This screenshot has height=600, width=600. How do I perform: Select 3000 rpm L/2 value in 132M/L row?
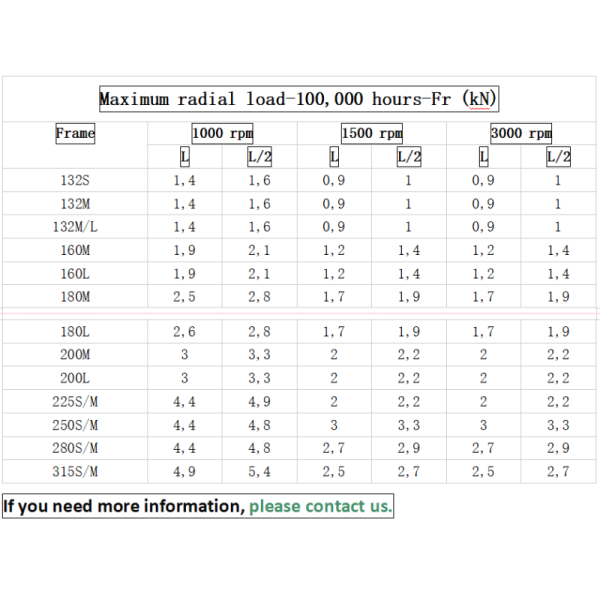[558, 227]
